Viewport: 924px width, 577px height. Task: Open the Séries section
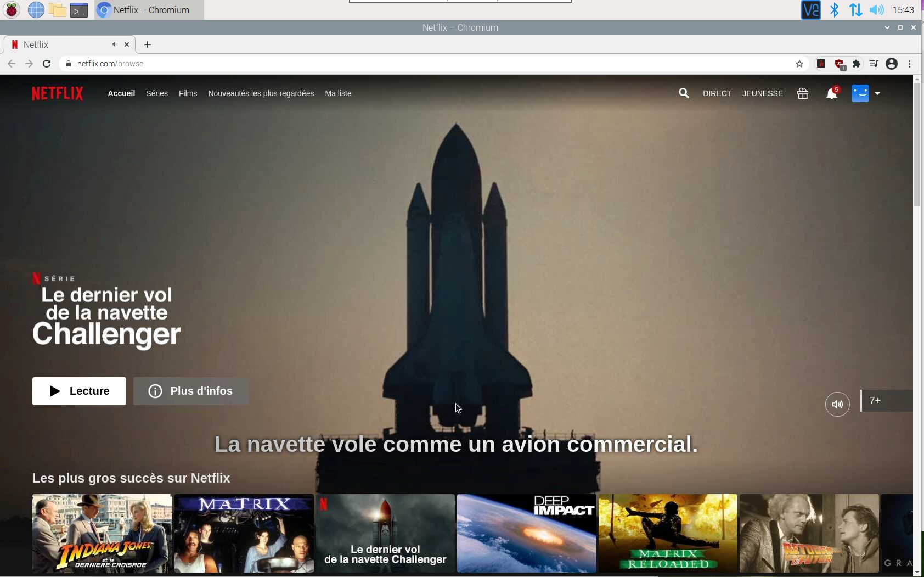pos(157,93)
